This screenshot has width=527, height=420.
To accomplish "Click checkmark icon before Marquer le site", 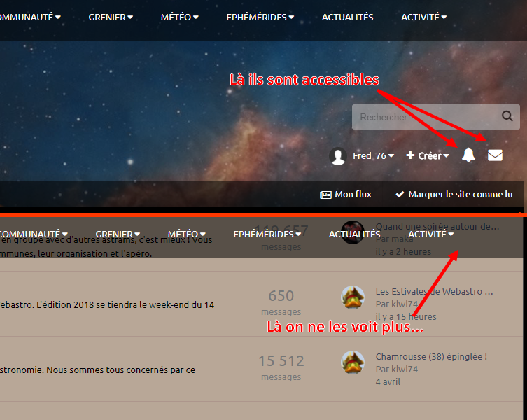I will point(400,195).
